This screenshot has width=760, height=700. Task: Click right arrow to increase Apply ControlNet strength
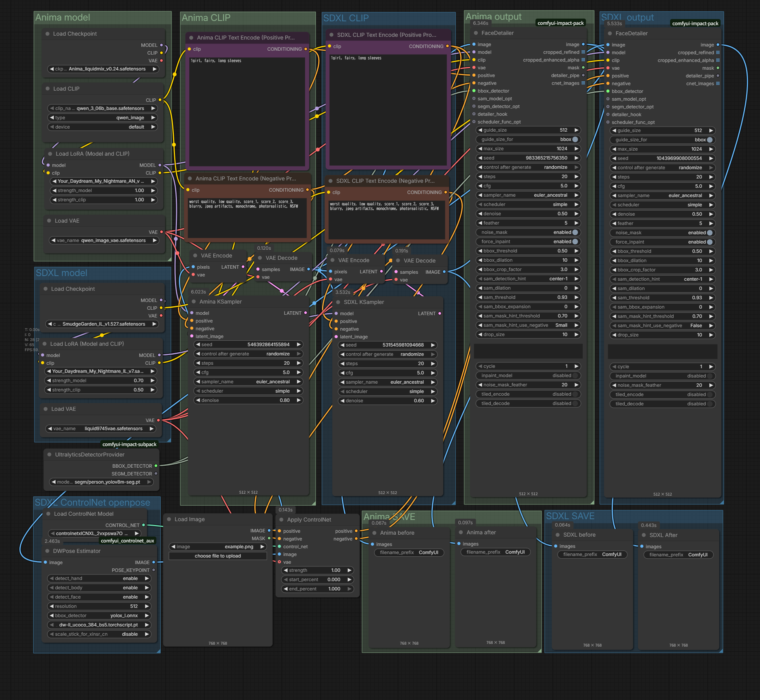349,570
